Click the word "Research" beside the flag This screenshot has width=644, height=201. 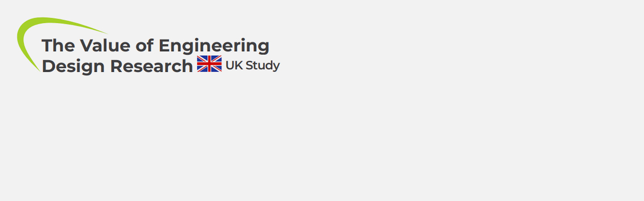tap(151, 66)
